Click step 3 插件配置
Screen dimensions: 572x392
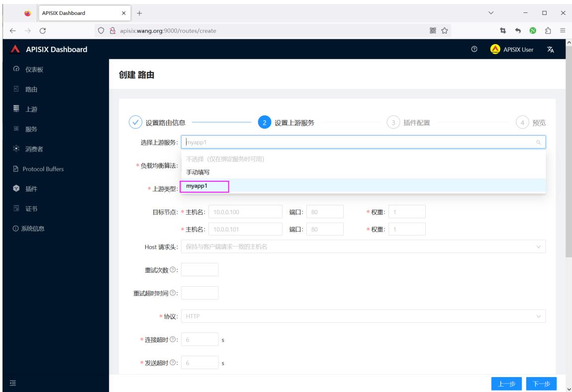[408, 122]
